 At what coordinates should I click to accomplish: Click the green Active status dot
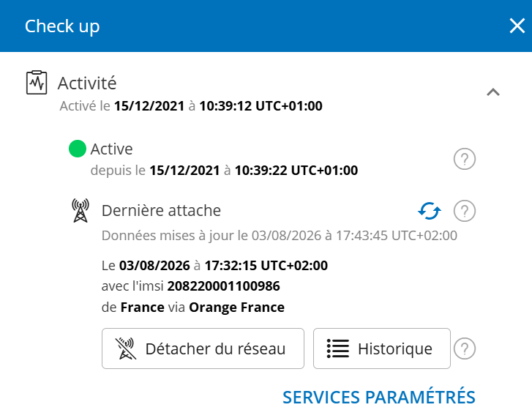(x=78, y=149)
